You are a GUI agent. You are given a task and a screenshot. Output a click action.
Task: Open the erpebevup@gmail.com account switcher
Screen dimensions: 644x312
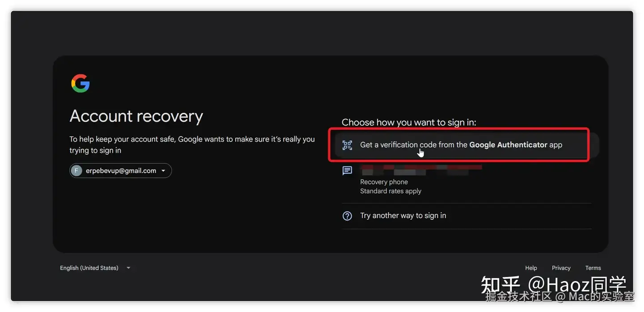pos(120,171)
